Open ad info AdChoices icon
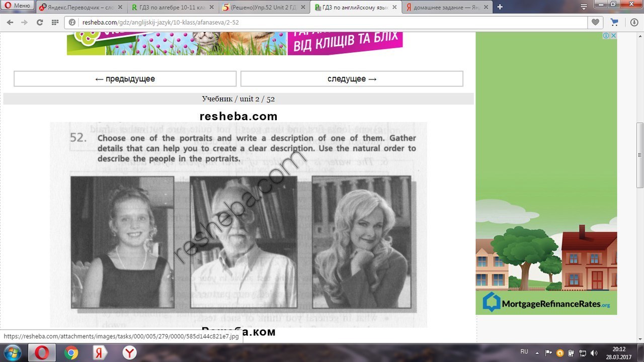This screenshot has height=362, width=644. [x=607, y=36]
